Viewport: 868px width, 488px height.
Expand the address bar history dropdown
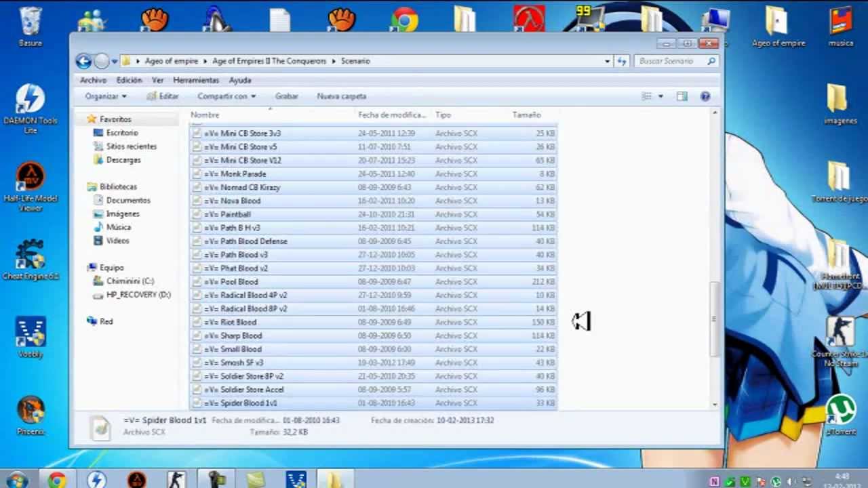tap(607, 61)
